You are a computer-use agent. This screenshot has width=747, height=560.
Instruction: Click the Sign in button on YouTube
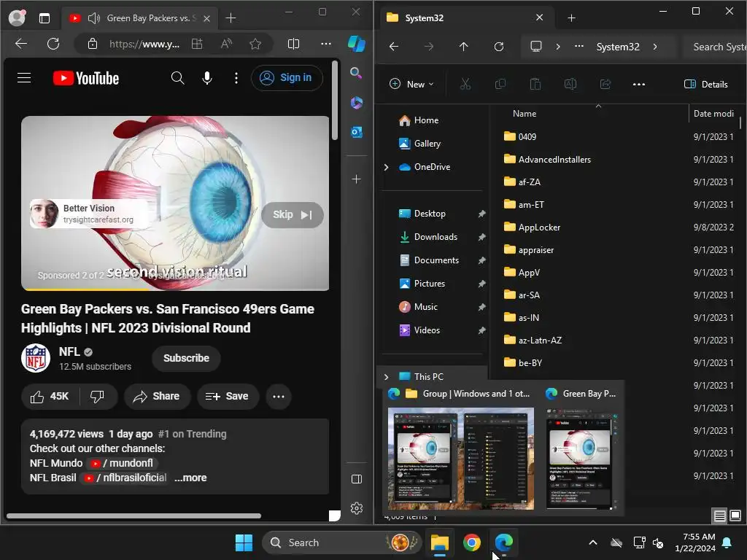click(287, 77)
